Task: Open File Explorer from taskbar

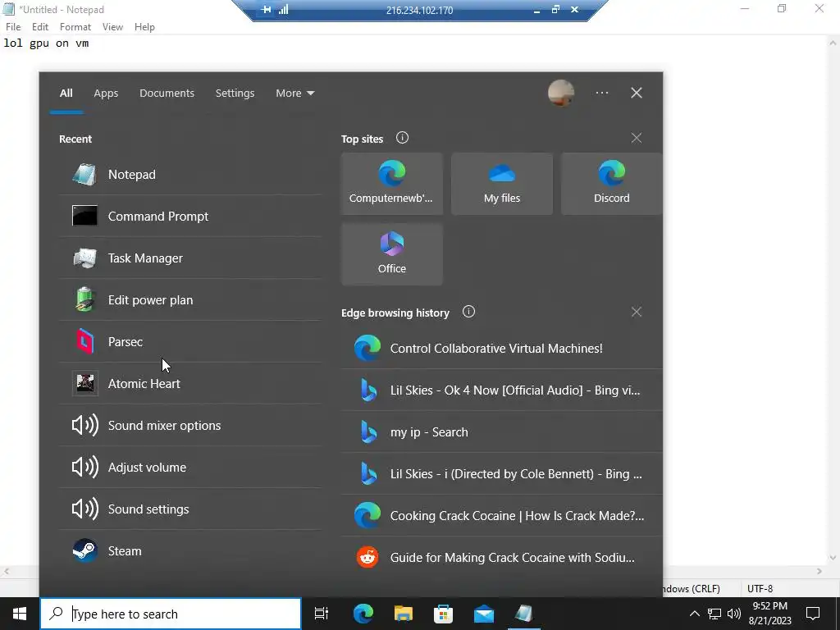Action: tap(404, 614)
